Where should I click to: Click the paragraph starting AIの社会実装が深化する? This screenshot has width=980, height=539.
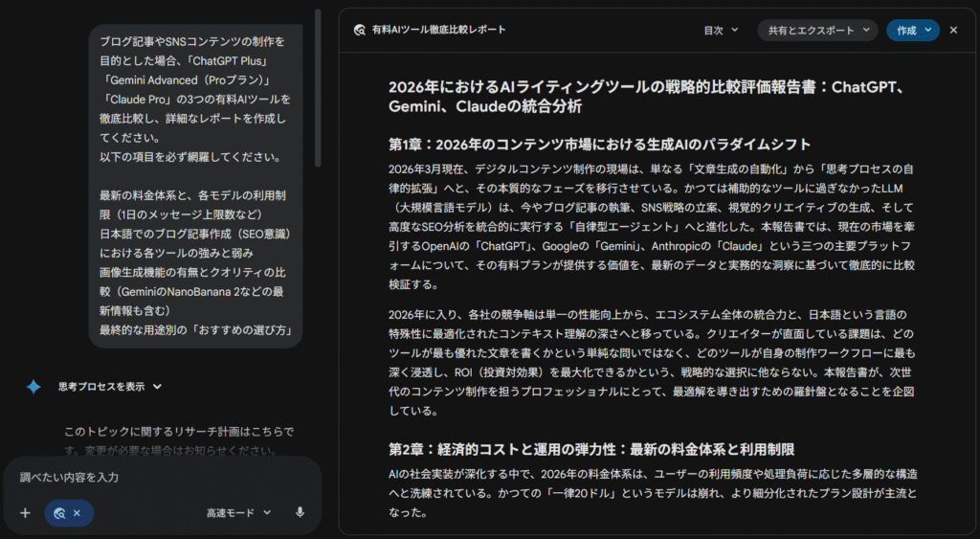coord(653,493)
